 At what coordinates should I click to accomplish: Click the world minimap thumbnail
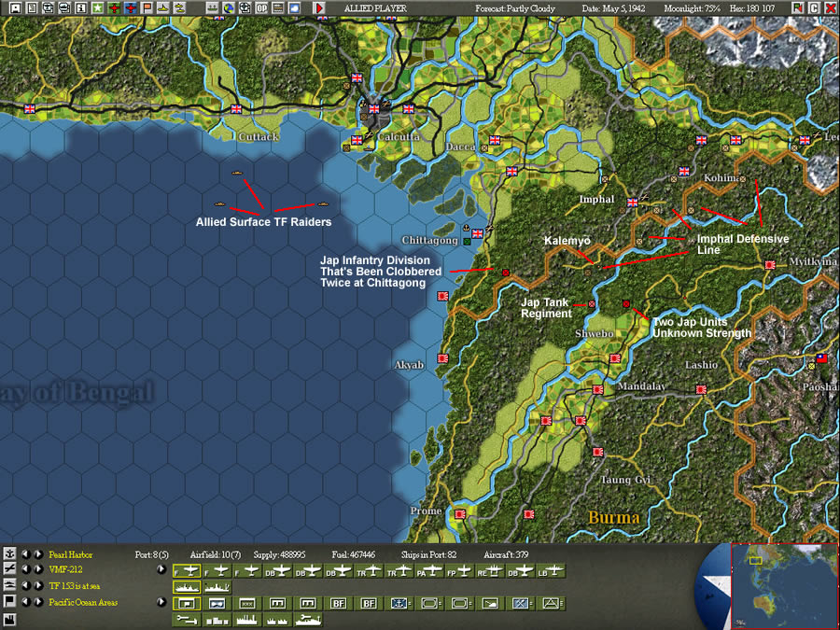point(784,586)
